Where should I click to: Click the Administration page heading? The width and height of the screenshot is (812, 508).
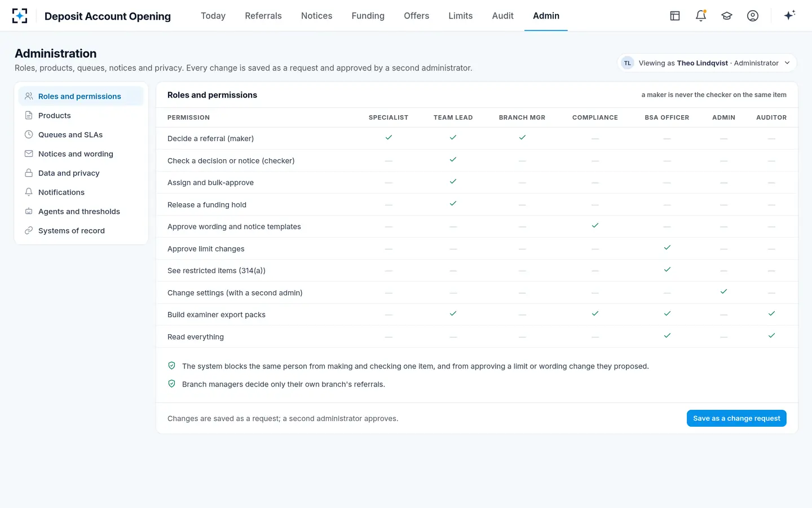coord(56,54)
